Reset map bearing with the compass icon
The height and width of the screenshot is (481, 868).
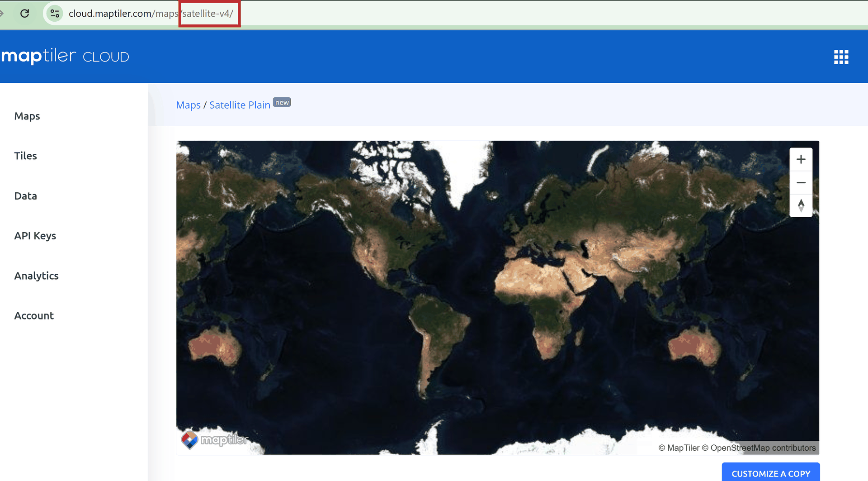pos(801,205)
